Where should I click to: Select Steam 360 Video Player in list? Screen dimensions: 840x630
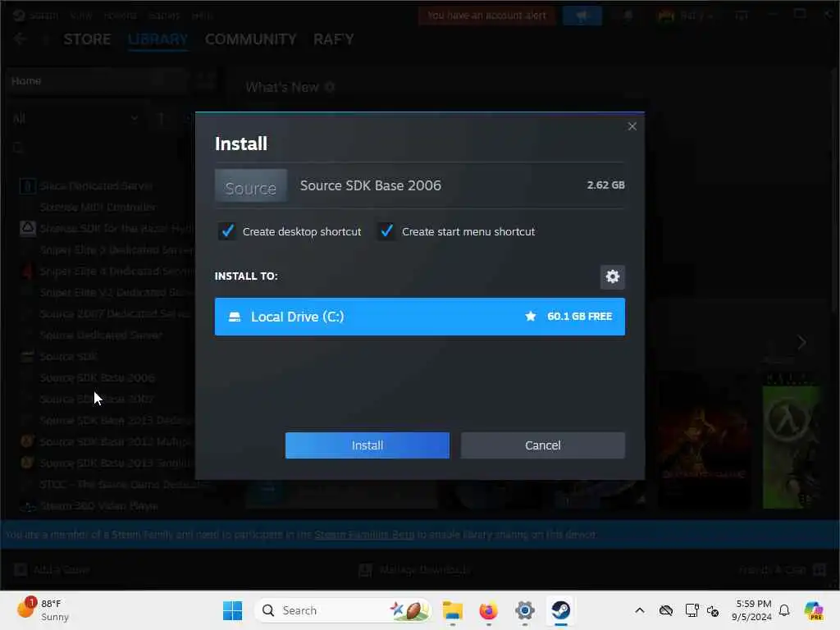[98, 505]
